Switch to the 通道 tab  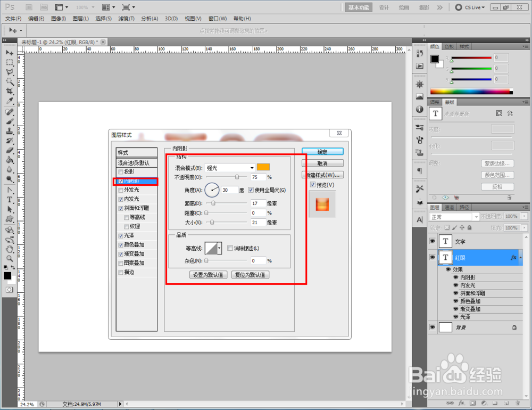point(449,207)
